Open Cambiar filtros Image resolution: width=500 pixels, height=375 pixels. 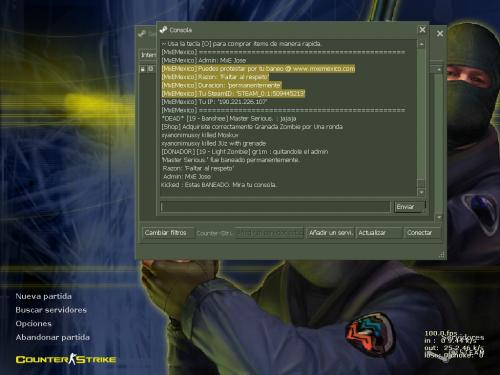pyautogui.click(x=168, y=233)
